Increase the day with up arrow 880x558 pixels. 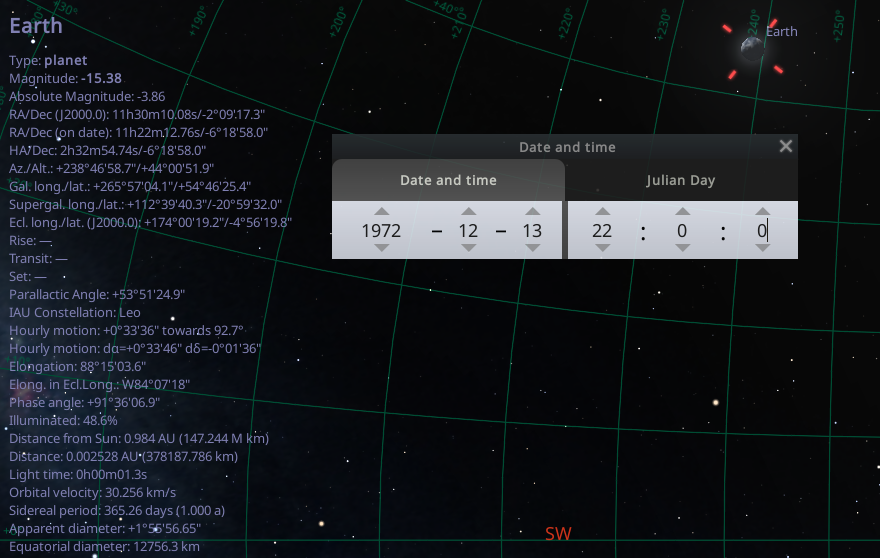(x=533, y=212)
